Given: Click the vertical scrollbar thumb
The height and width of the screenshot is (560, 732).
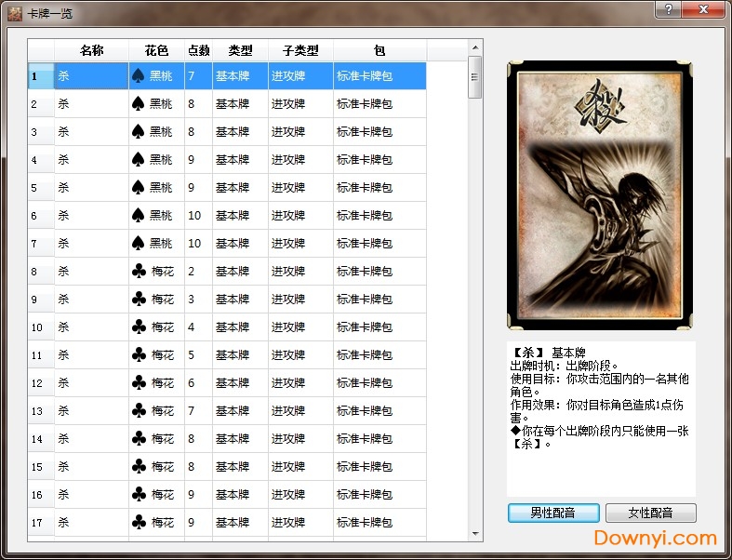Looking at the screenshot, I should point(474,76).
